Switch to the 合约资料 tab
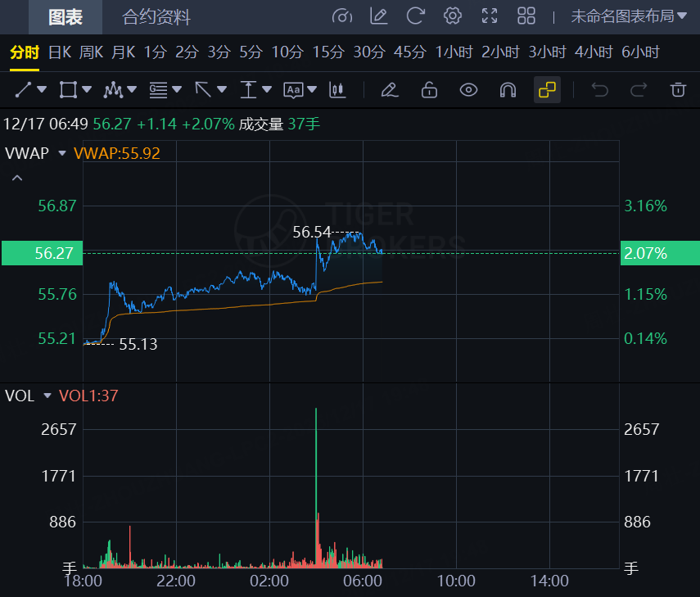 156,16
